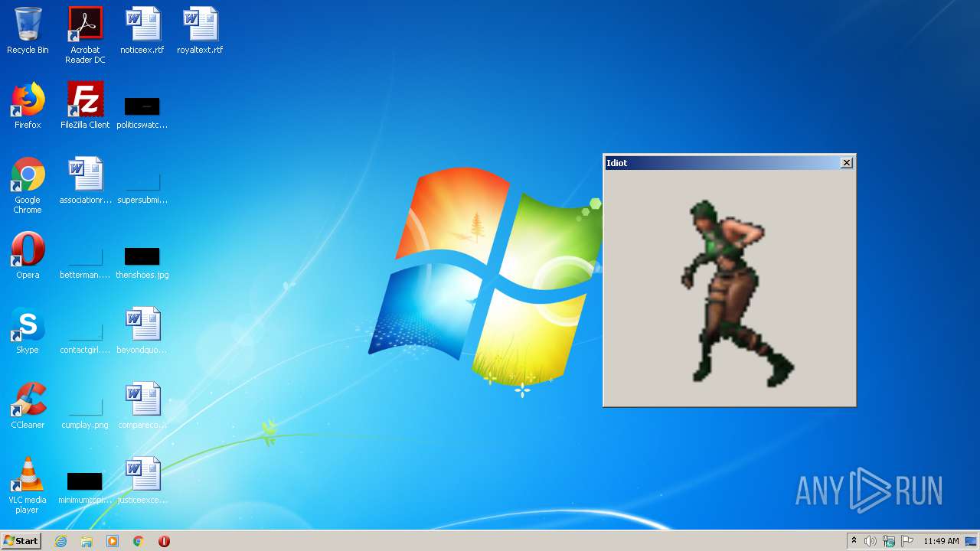Launch the Firefox desktop shortcut
Image resolution: width=980 pixels, height=551 pixels.
(x=28, y=106)
